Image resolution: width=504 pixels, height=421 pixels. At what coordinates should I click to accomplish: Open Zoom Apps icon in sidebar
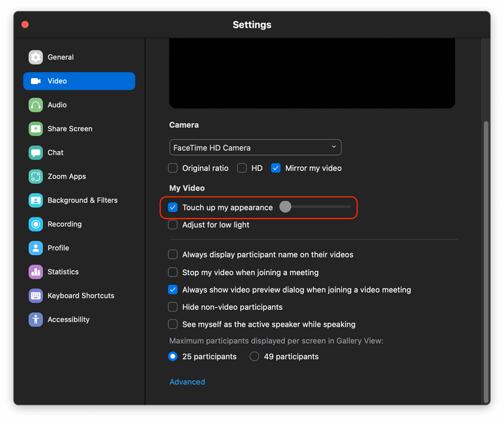(x=36, y=176)
